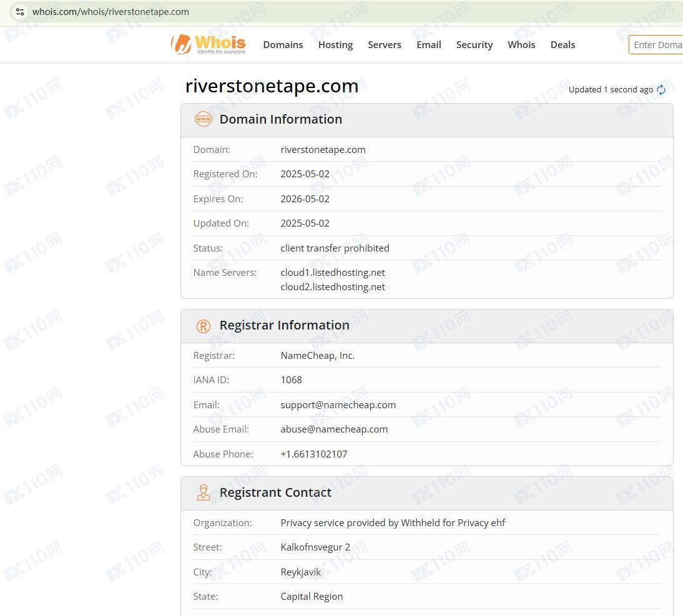This screenshot has height=616, width=683.
Task: Click the Abuse Email: label
Action: (x=221, y=429)
